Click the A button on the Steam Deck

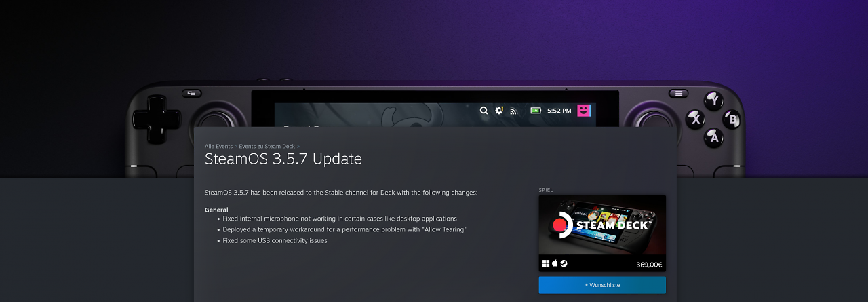point(713,138)
